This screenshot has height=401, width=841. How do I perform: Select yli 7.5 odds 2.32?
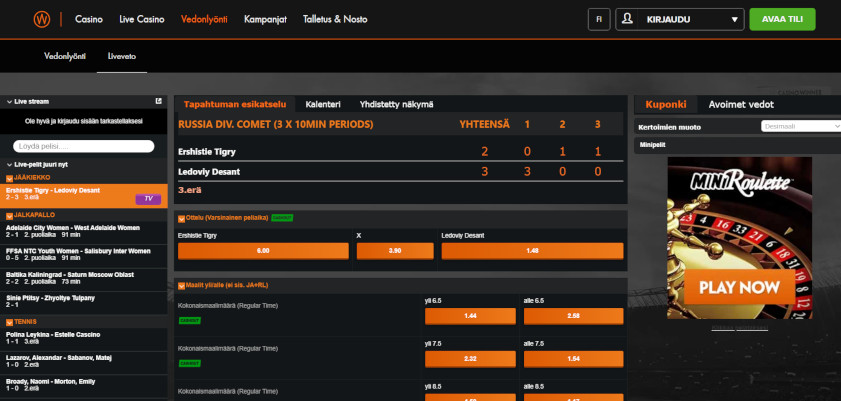pyautogui.click(x=470, y=359)
